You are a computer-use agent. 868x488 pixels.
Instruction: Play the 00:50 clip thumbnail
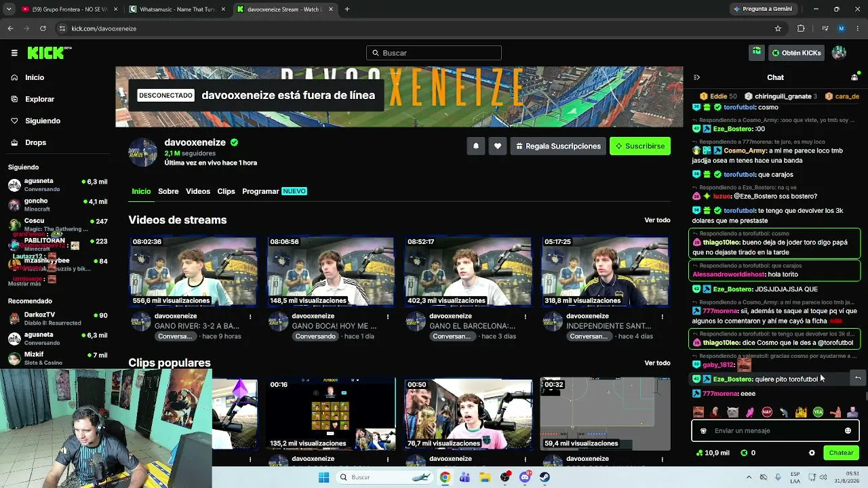[x=468, y=414]
